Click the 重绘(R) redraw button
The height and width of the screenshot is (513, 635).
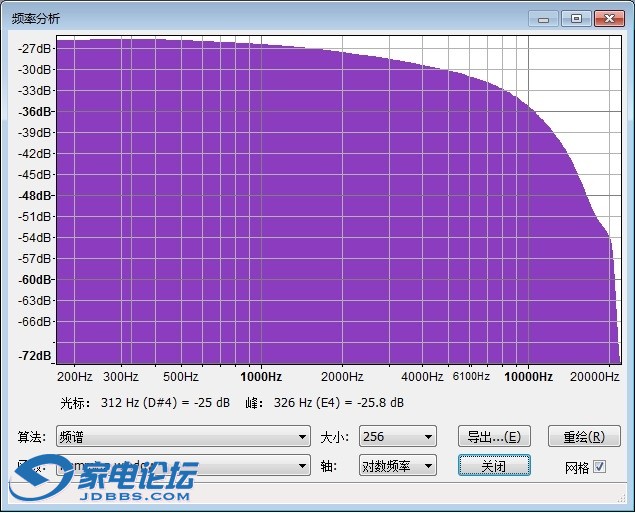coord(584,436)
